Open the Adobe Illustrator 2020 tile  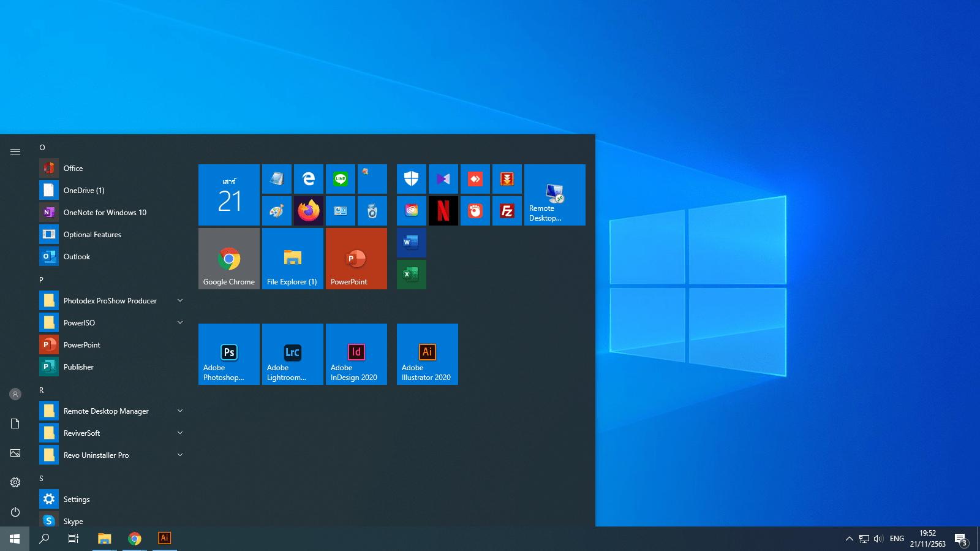(x=428, y=354)
